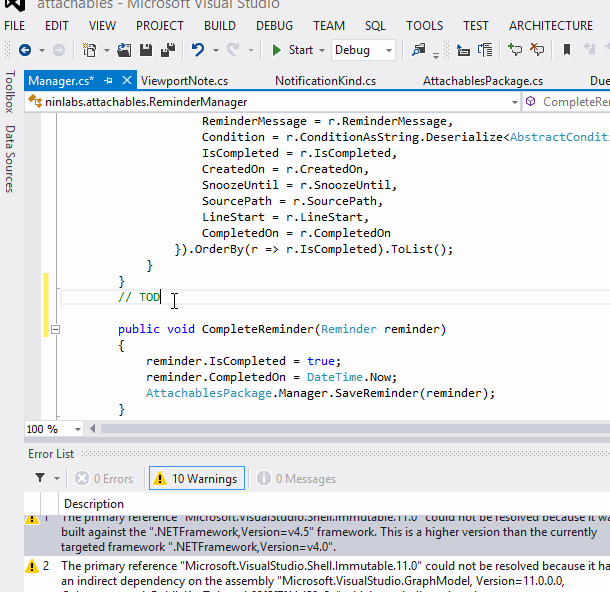Click the AttachablesPackage type reference in code
Screen dimensions: 610x592
click(x=209, y=393)
